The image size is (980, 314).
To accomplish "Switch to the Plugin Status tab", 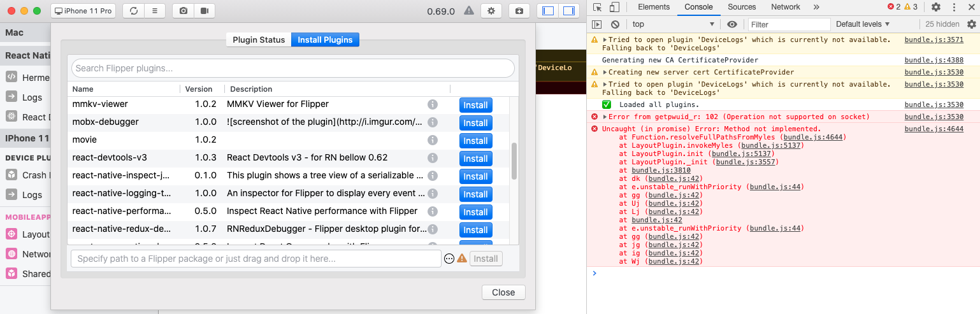I will point(259,39).
